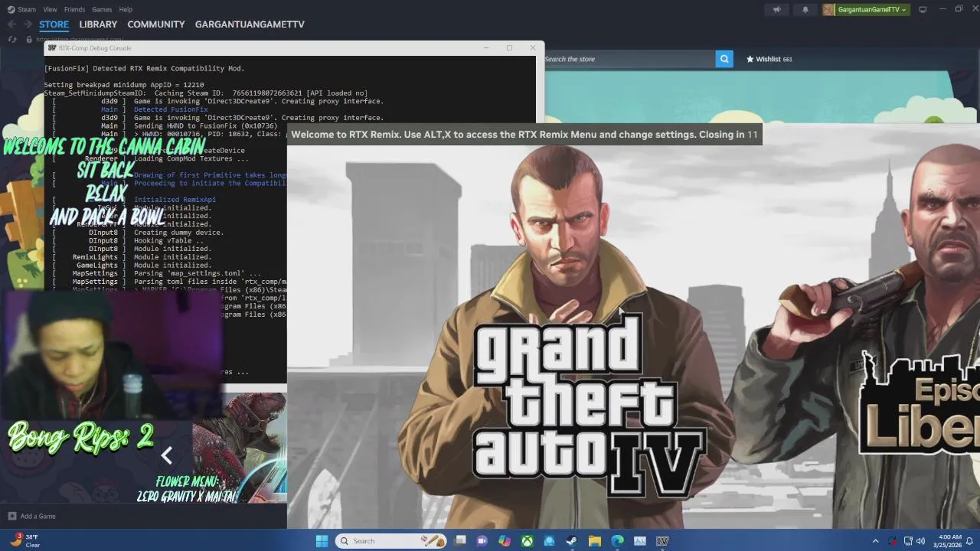Click the taskbar Search box

point(391,541)
